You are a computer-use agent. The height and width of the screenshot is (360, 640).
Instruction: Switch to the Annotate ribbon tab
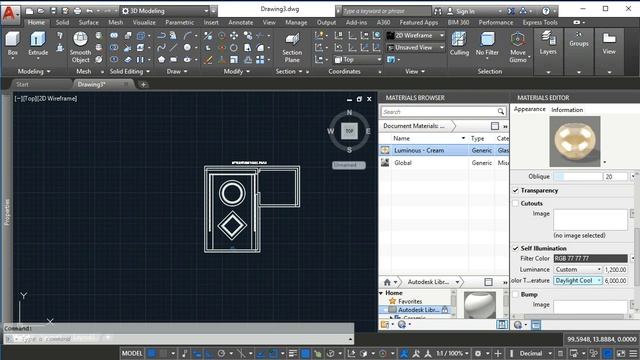coord(240,22)
